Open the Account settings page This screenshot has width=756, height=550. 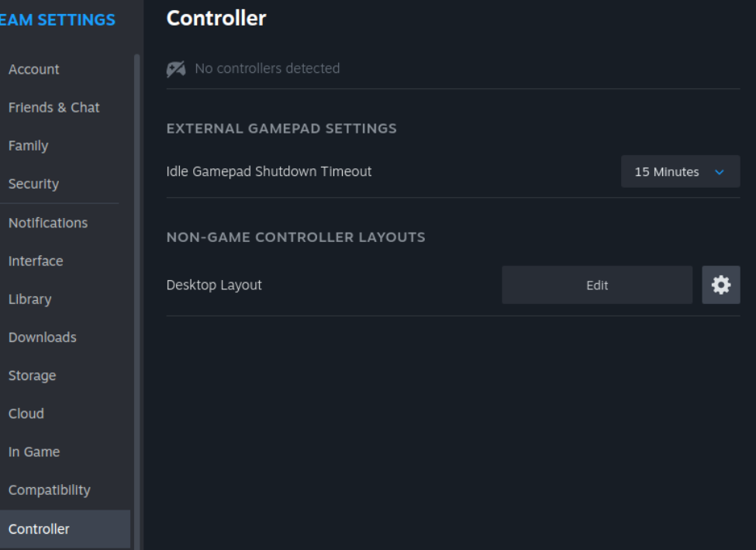click(34, 70)
